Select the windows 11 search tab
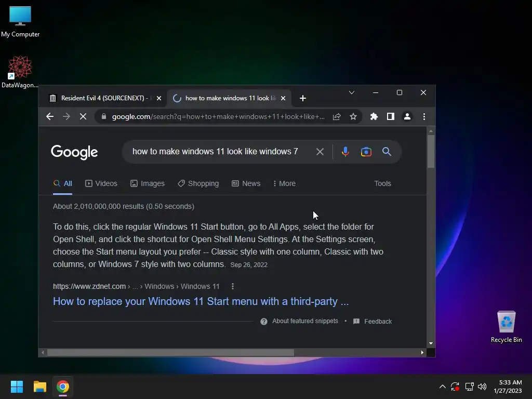Viewport: 532px width, 399px height. pos(230,98)
